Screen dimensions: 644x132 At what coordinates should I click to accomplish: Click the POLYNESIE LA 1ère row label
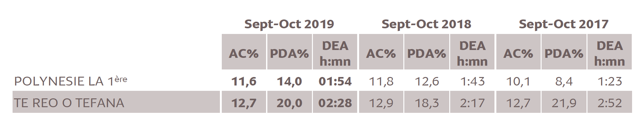coord(71,81)
